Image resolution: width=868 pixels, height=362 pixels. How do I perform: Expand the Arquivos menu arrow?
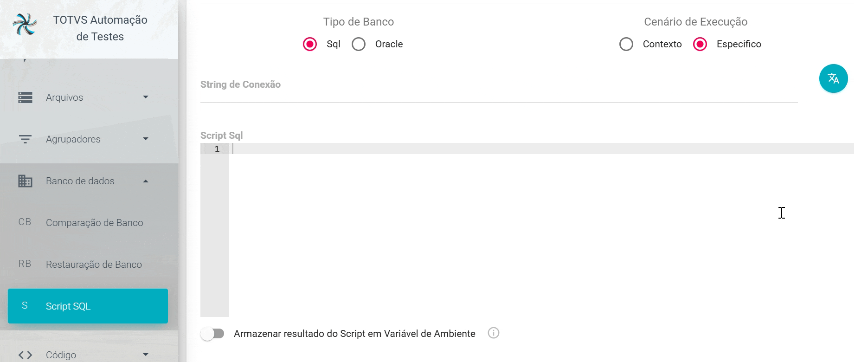[x=146, y=97]
